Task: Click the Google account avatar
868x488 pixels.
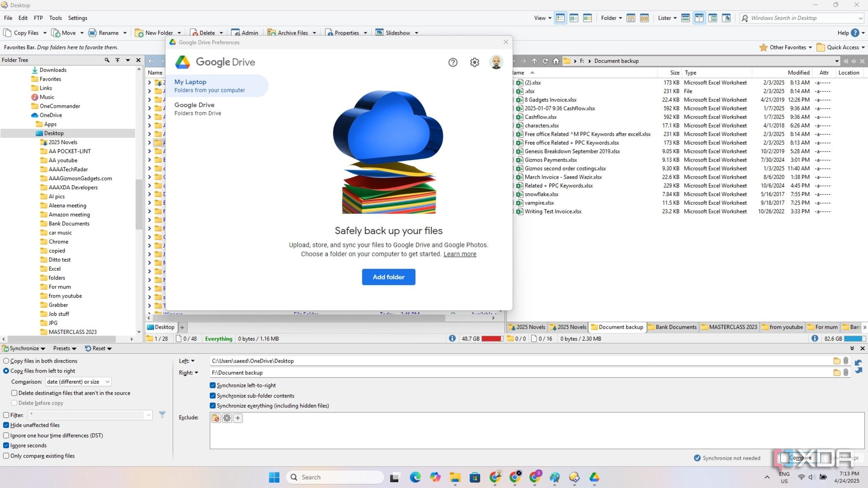Action: tap(496, 62)
